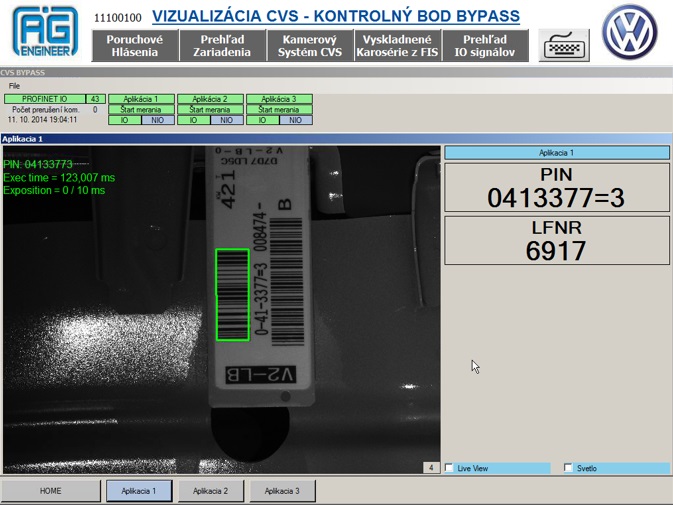Click IO indicator of Aplikácia 2
This screenshot has width=673, height=505.
click(x=194, y=120)
